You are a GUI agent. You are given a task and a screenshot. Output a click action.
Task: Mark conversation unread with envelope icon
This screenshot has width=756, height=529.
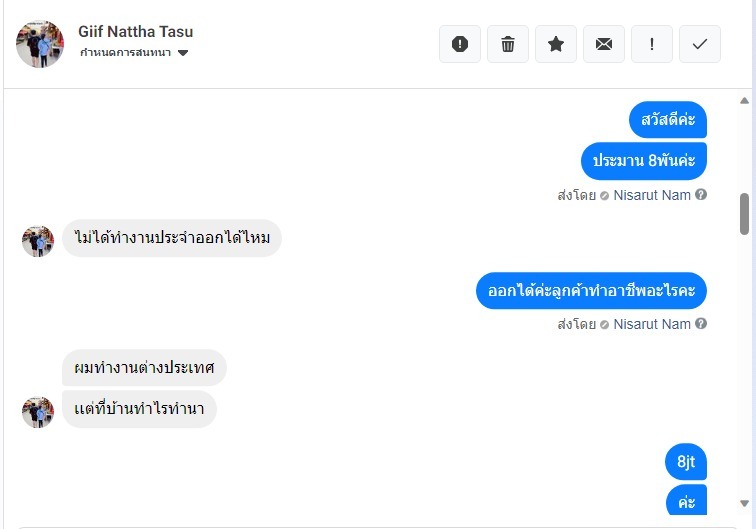[x=604, y=44]
